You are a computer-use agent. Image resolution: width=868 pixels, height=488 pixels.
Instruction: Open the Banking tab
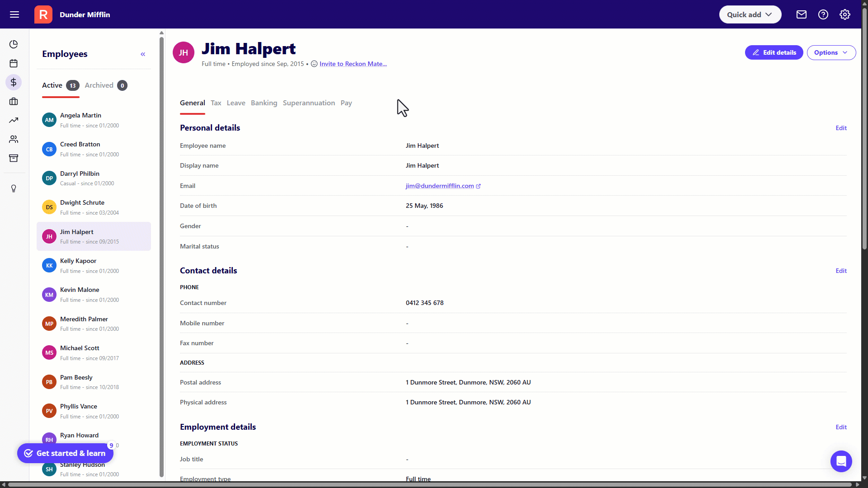tap(264, 103)
